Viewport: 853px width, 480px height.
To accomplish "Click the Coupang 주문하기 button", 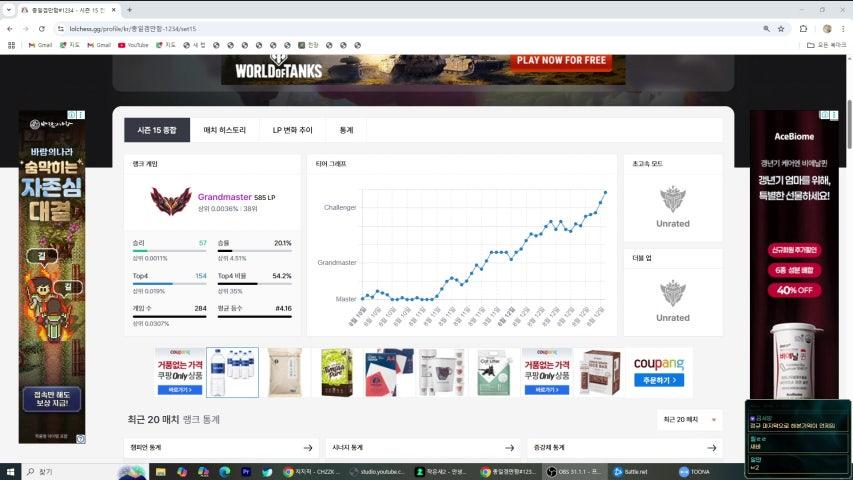I will coord(659,380).
